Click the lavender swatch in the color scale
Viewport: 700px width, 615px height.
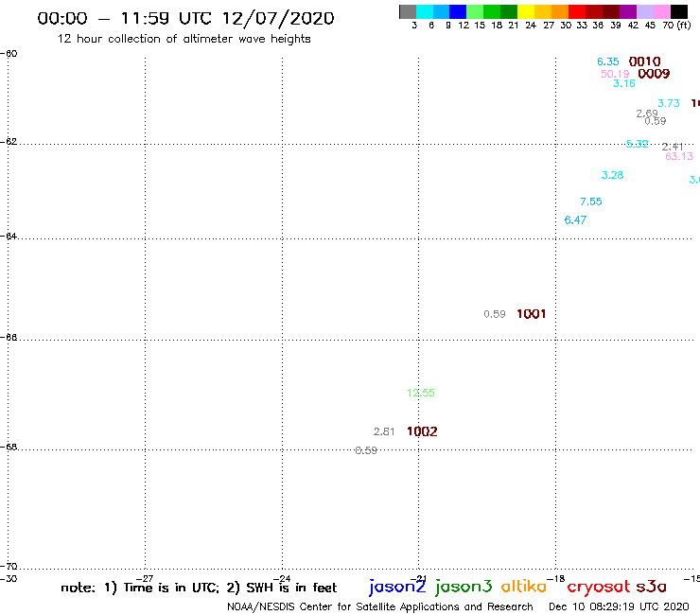[645, 11]
